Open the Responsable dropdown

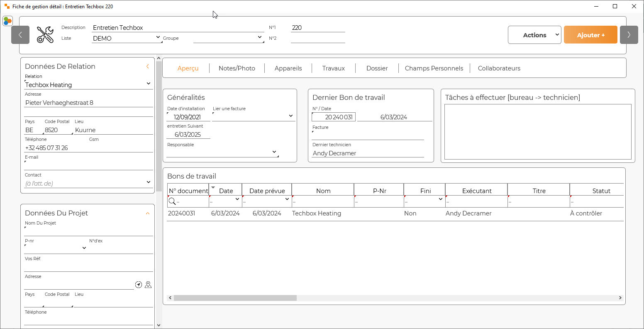coord(274,152)
